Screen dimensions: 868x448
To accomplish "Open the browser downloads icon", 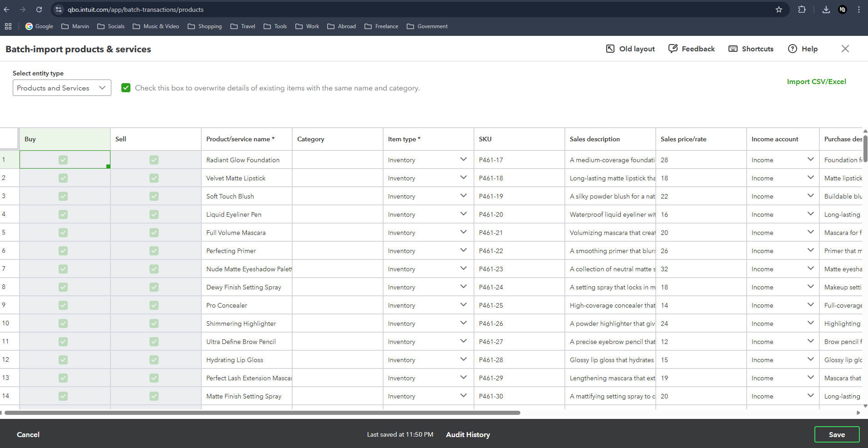I will pos(826,10).
